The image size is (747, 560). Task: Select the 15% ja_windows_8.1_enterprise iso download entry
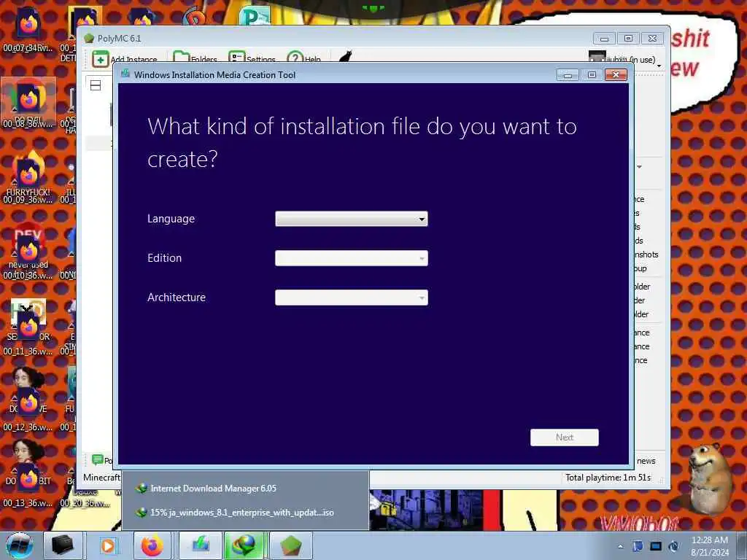coord(245,513)
